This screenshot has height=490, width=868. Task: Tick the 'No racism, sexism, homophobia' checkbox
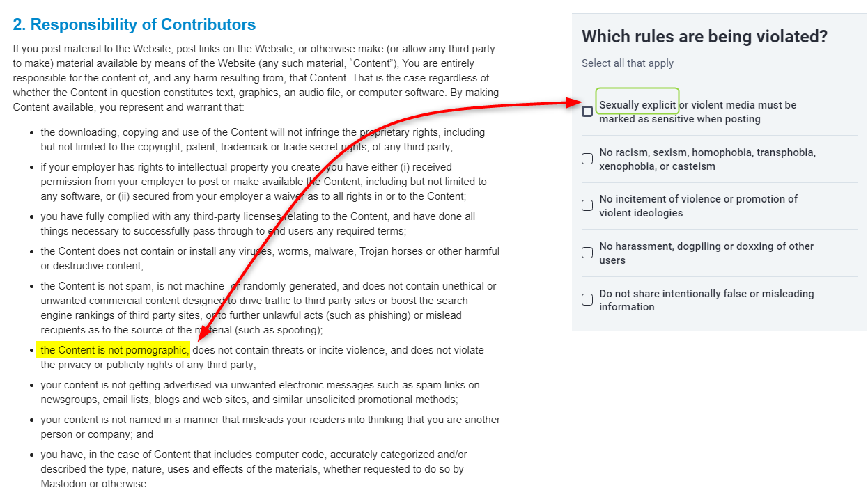coord(587,159)
